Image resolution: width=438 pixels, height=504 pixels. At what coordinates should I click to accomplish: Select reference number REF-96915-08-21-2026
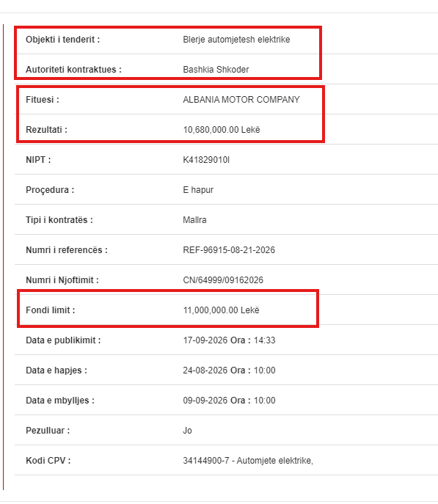(x=229, y=250)
